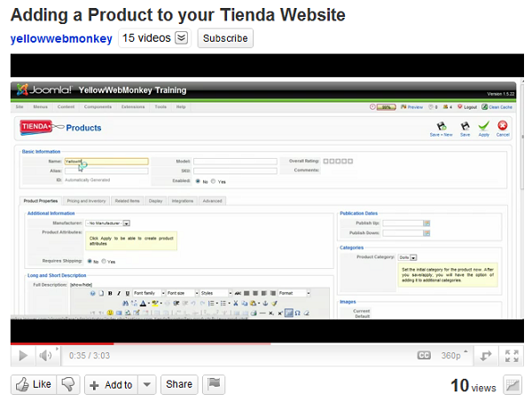
Task: Open Publish Up calendar icon
Action: [x=426, y=223]
